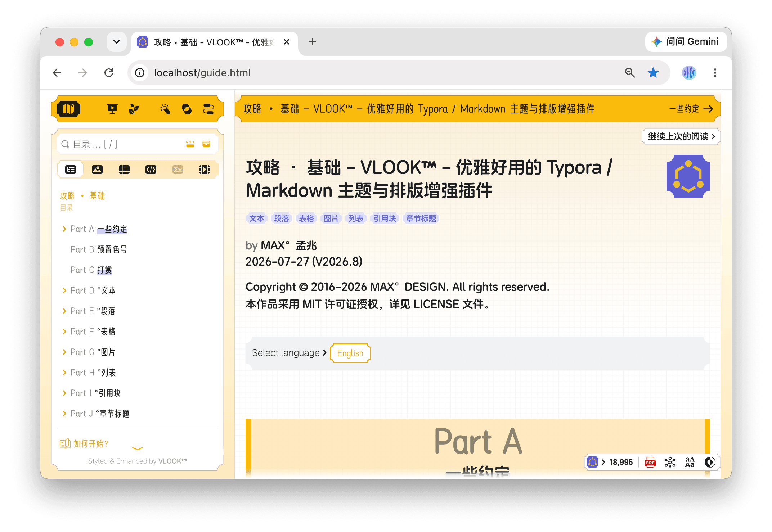The height and width of the screenshot is (532, 772).
Task: Expand Part G °图片 chevron
Action: click(64, 352)
